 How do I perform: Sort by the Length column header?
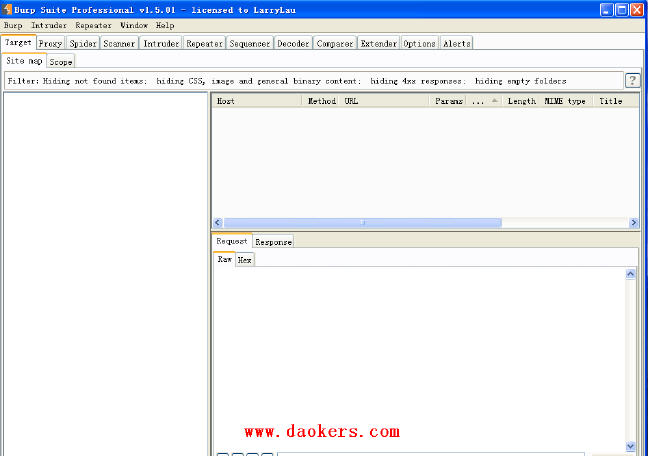coord(522,101)
